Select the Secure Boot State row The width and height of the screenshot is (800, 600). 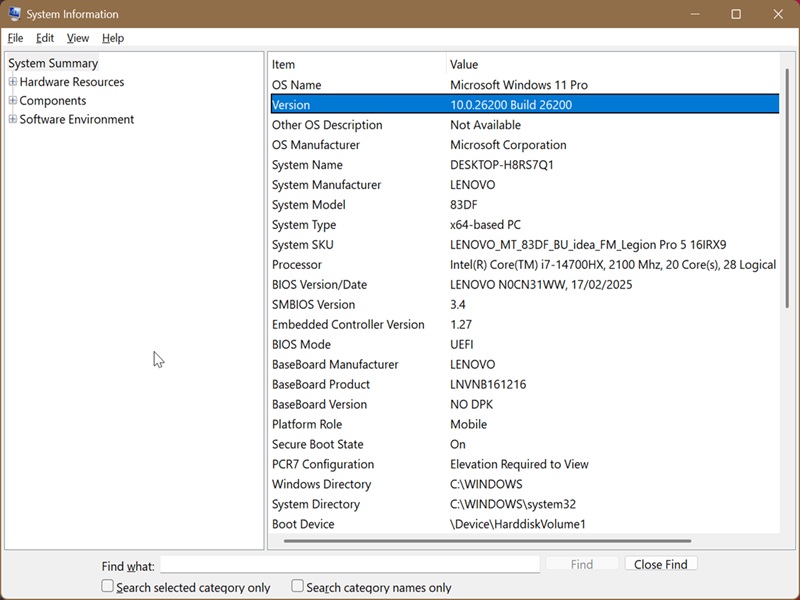(x=525, y=444)
